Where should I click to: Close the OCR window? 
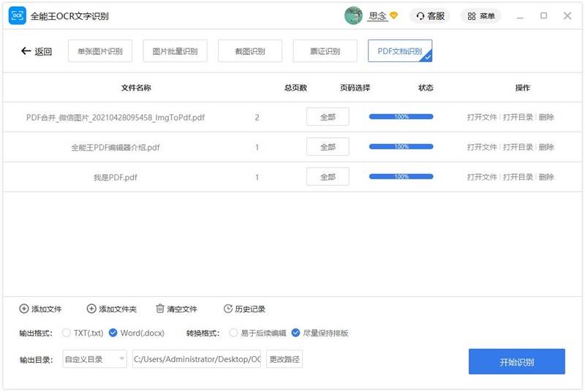click(x=567, y=15)
